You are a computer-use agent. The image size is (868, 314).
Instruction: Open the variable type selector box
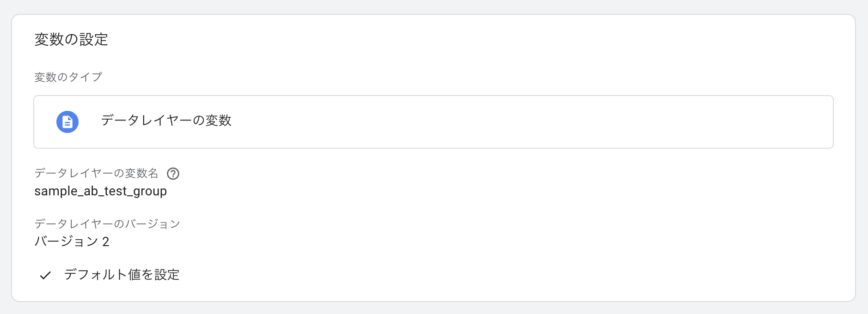tap(433, 122)
